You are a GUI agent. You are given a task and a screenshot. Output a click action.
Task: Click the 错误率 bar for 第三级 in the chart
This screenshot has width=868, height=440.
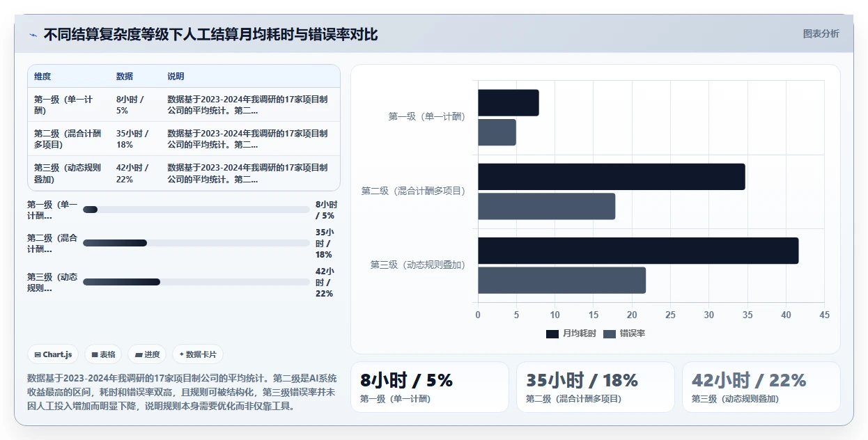click(x=562, y=280)
